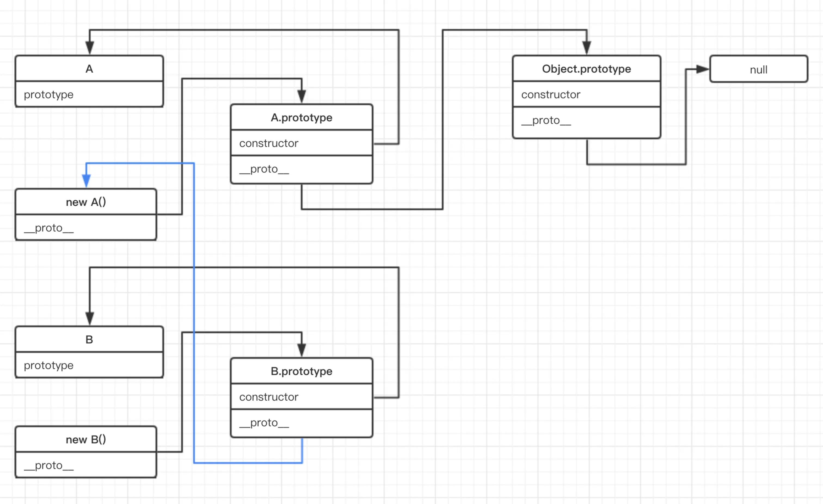Select the box titled B

(89, 339)
